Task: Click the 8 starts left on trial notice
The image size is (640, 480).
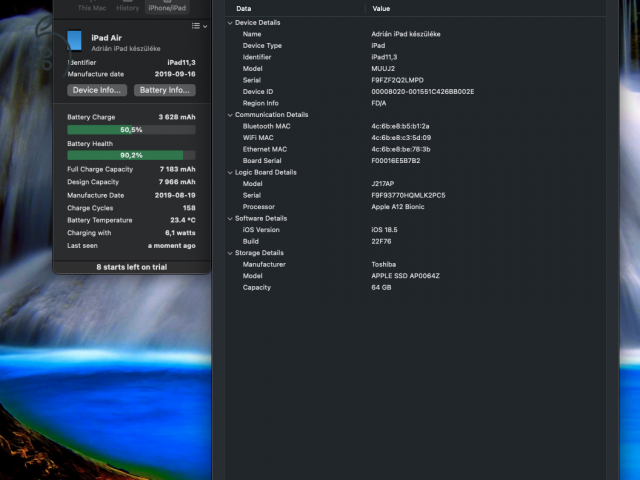Action: click(131, 267)
